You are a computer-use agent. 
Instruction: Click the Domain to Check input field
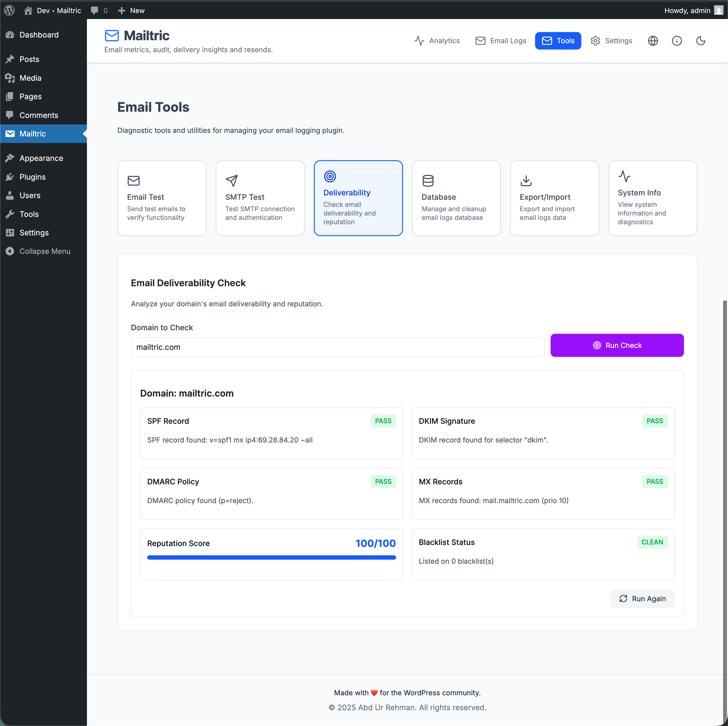(x=337, y=347)
